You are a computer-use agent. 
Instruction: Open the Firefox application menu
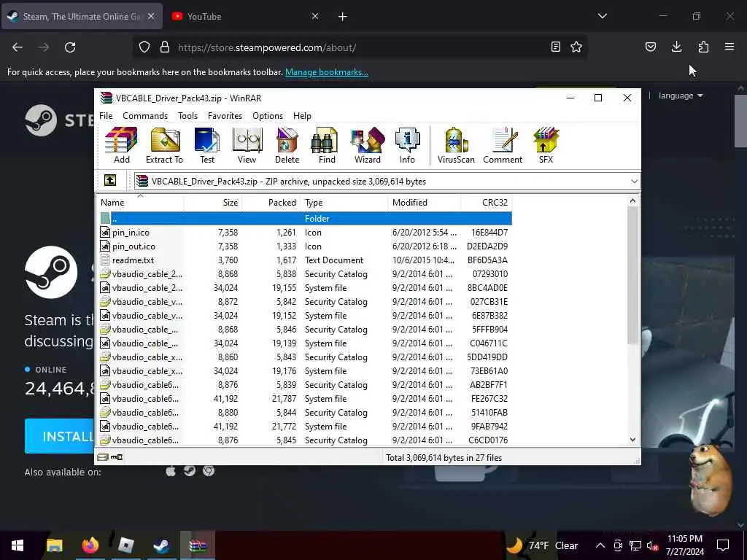coord(729,47)
